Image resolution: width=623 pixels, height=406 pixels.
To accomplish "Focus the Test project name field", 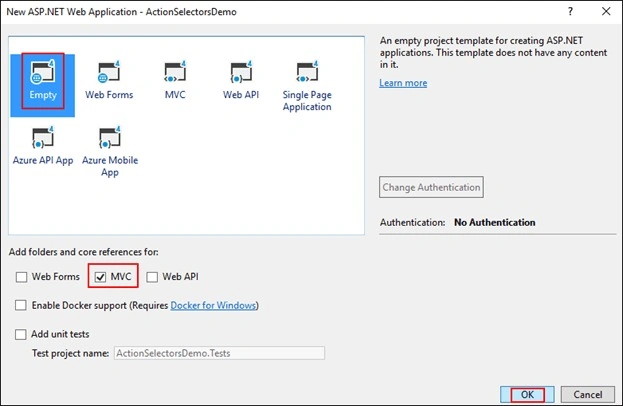I will point(219,353).
